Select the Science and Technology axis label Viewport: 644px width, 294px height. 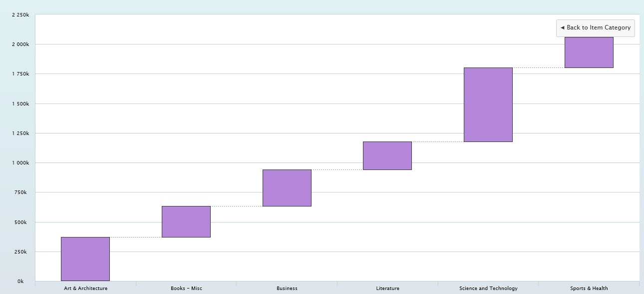coord(488,288)
